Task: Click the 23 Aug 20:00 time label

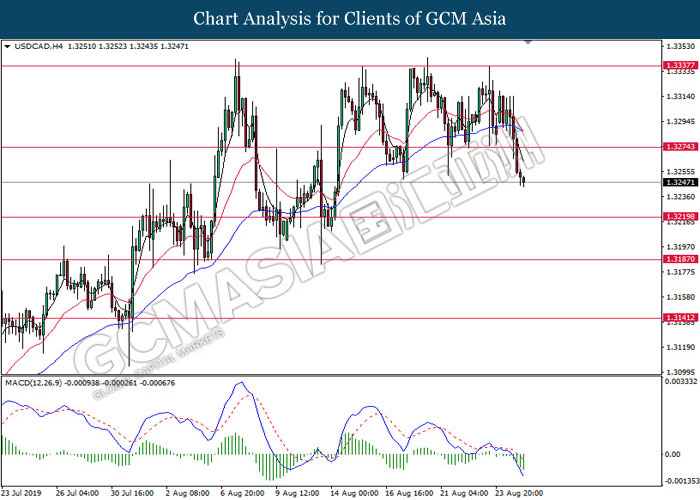Action: click(x=520, y=493)
